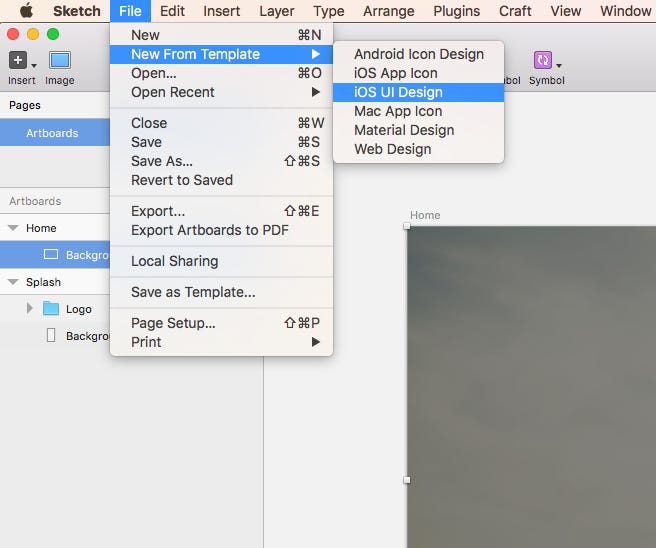This screenshot has height=548, width=656.
Task: Click the yellow minimize window button
Action: (x=33, y=34)
